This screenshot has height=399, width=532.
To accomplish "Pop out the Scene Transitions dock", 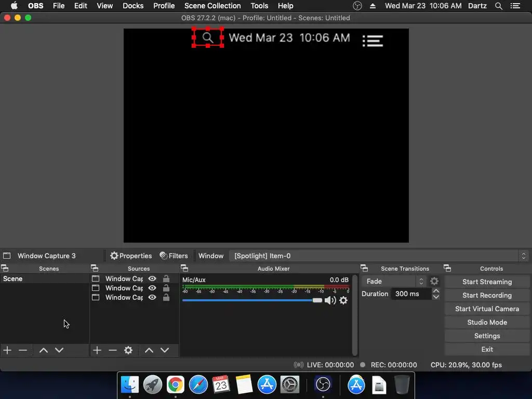I will click(x=364, y=269).
